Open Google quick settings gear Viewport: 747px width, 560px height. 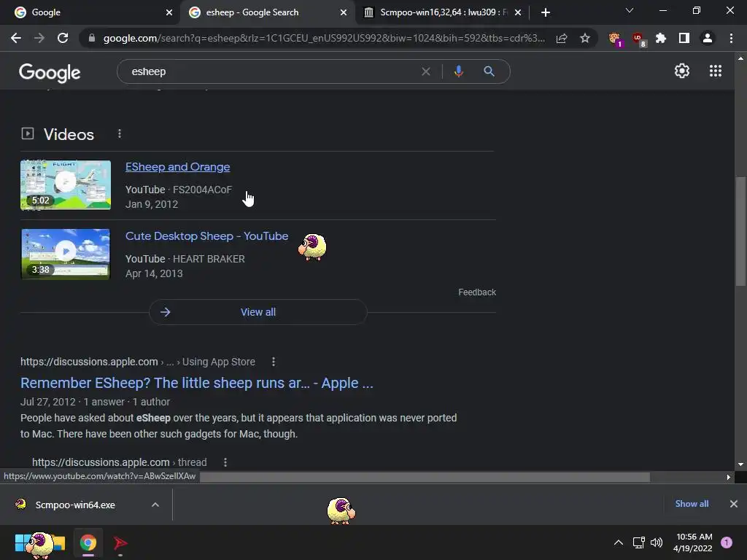click(682, 71)
